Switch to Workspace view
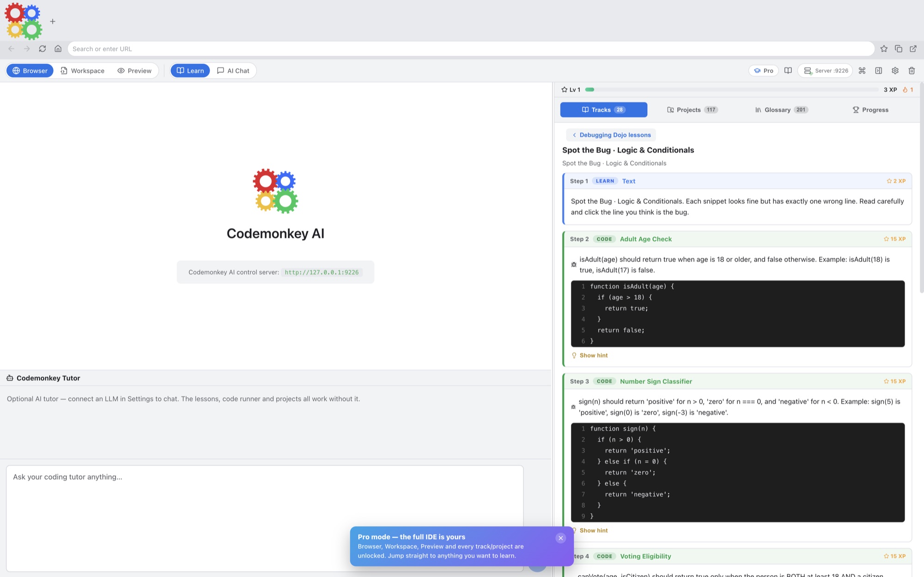The height and width of the screenshot is (577, 924). pyautogui.click(x=83, y=71)
